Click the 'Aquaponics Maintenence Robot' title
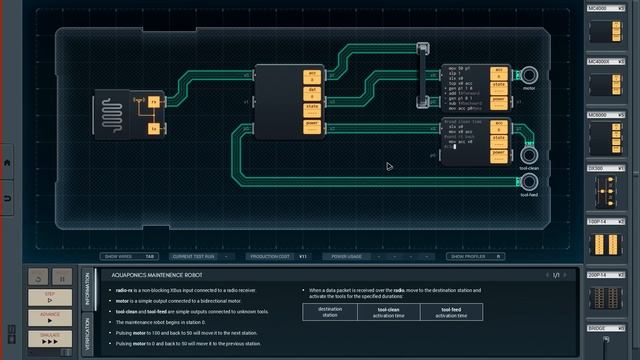The width and height of the screenshot is (640, 360). (x=157, y=275)
